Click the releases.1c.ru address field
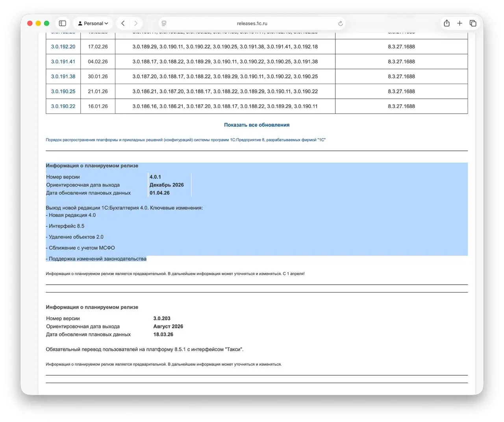 pyautogui.click(x=252, y=24)
